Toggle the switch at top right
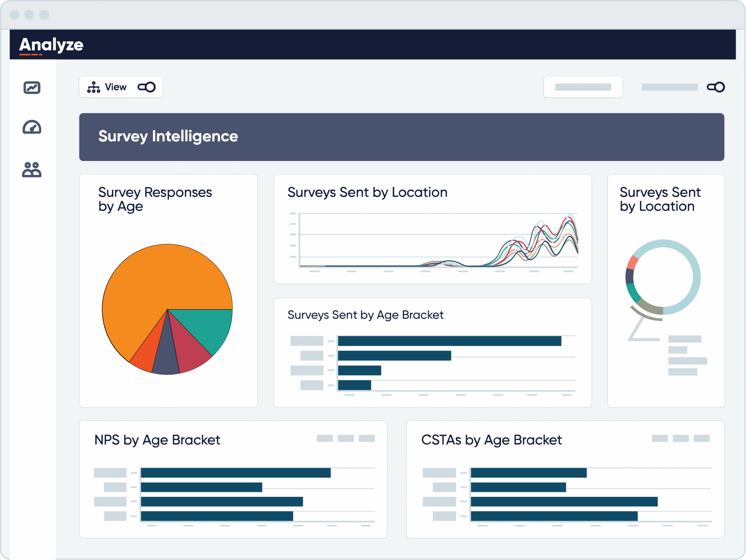746x560 pixels. pyautogui.click(x=716, y=87)
